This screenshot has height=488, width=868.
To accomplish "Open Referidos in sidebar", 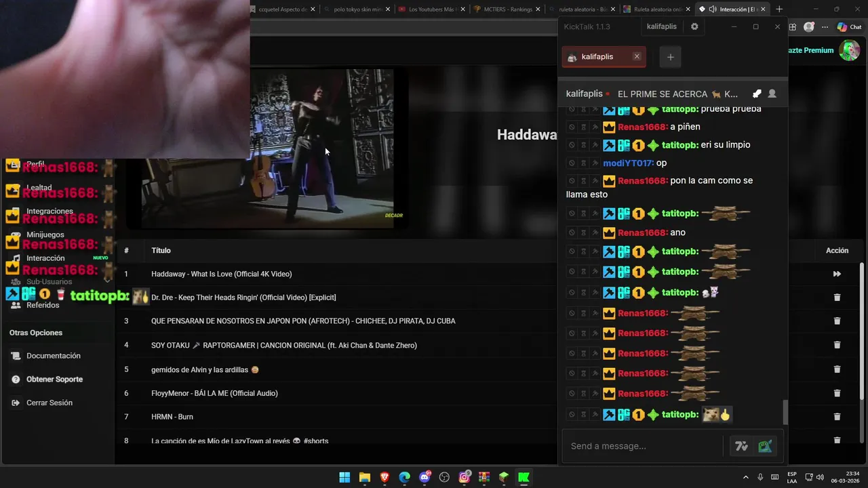I will pyautogui.click(x=43, y=305).
